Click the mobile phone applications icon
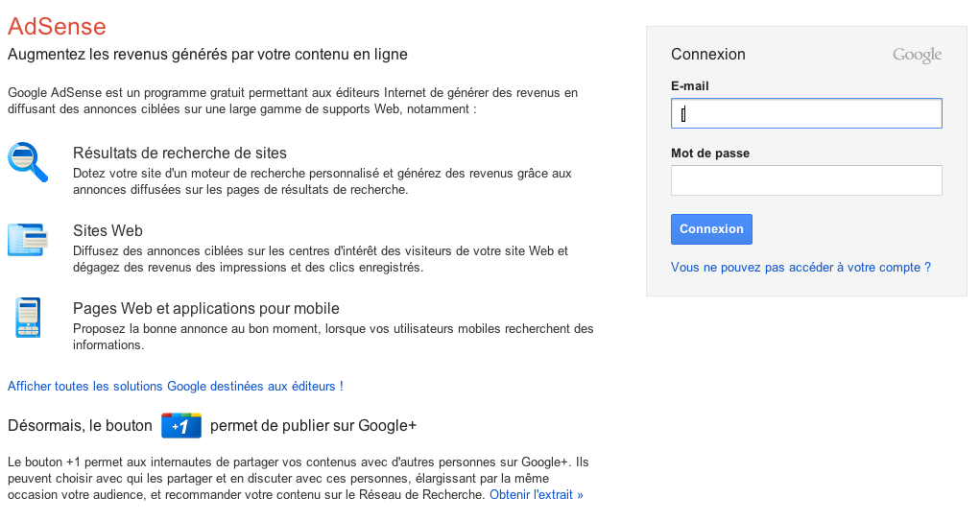The image size is (980, 521). (28, 318)
